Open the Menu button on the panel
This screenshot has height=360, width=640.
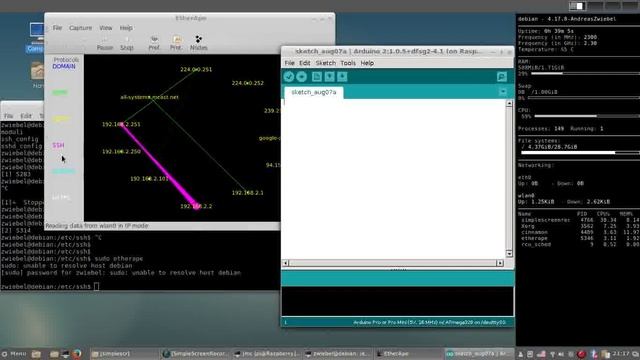pos(14,354)
